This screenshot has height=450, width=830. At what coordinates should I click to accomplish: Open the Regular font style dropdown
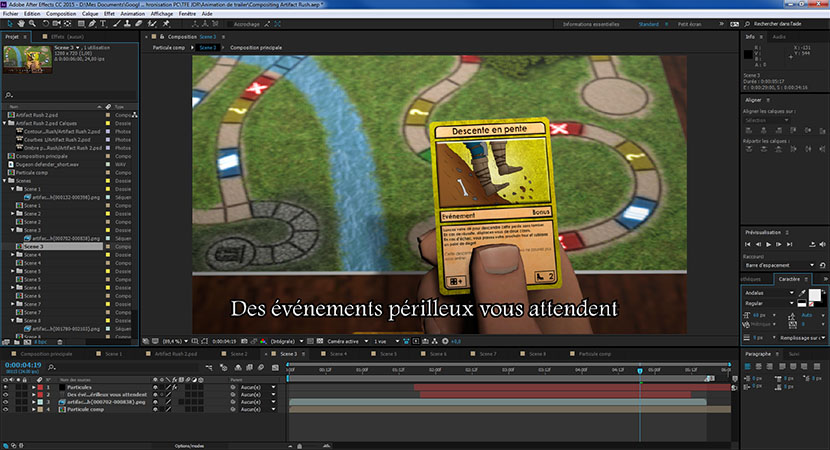pos(769,303)
